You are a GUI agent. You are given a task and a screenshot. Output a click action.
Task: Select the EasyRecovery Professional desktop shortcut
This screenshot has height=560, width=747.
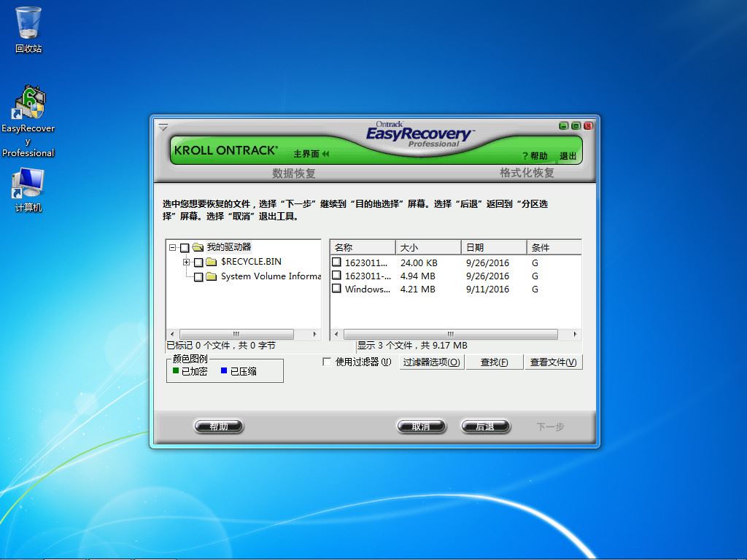point(28,122)
